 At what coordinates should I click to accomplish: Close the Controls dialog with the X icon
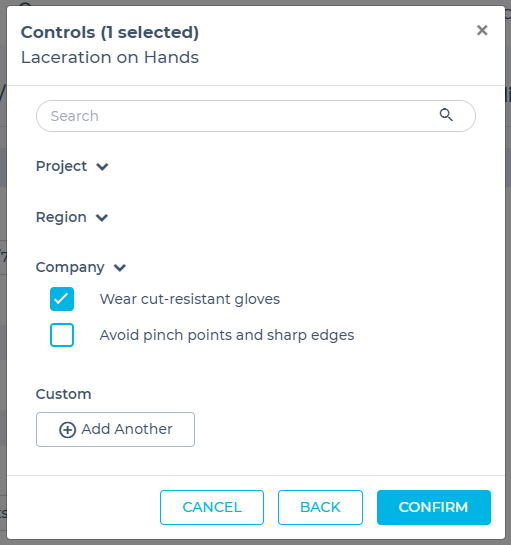[482, 30]
